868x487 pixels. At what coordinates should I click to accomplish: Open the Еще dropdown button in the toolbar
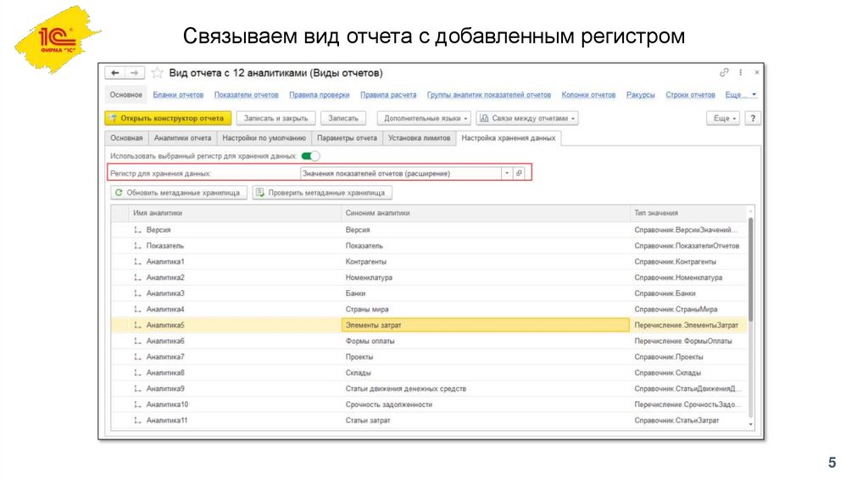pos(723,118)
